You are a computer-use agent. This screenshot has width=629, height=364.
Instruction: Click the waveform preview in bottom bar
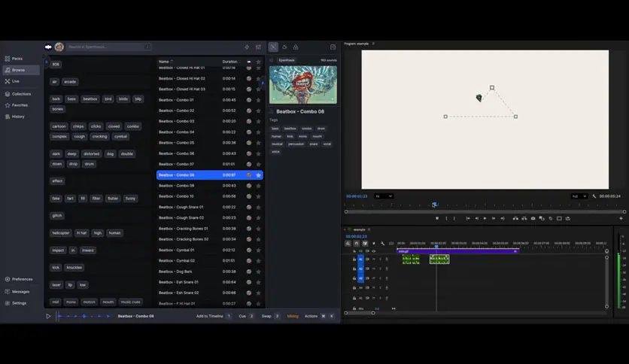coord(84,317)
